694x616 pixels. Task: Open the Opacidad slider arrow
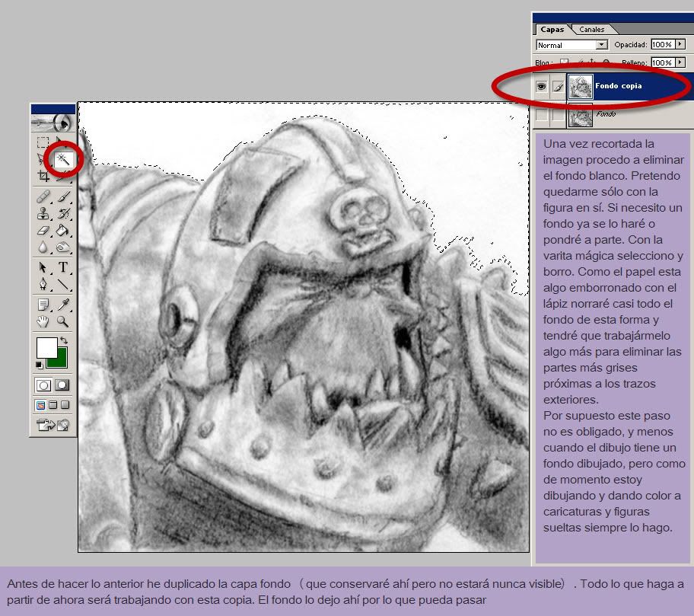pos(680,44)
